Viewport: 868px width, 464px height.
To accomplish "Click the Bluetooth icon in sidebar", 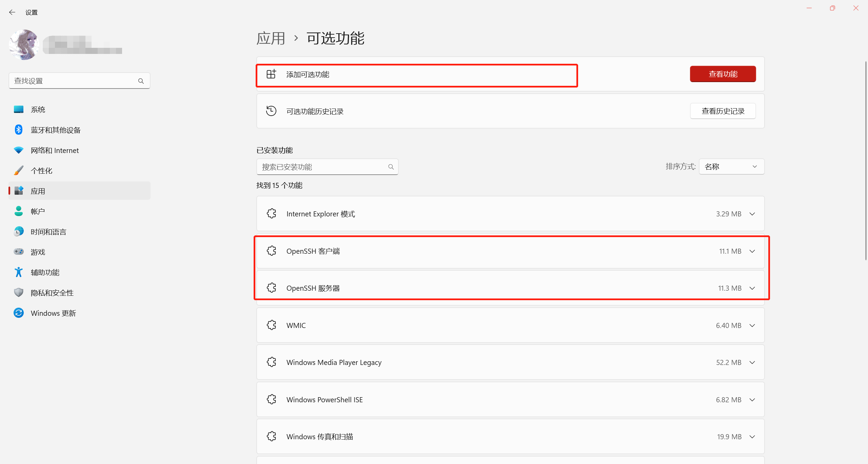I will click(x=19, y=130).
